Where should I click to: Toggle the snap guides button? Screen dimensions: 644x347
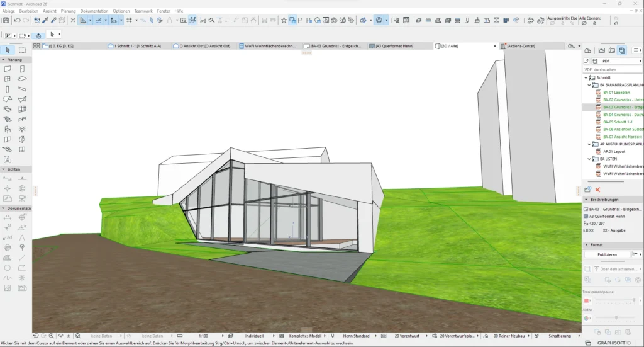(x=99, y=20)
